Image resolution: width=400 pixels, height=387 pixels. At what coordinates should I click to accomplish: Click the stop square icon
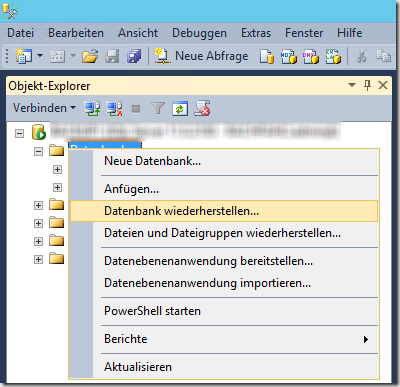click(136, 109)
